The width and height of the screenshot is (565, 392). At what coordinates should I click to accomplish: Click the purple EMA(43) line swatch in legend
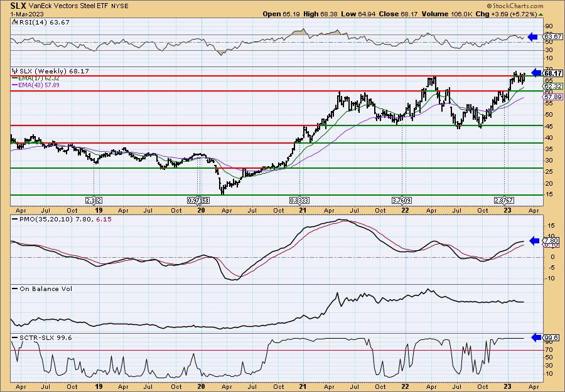tap(15, 85)
